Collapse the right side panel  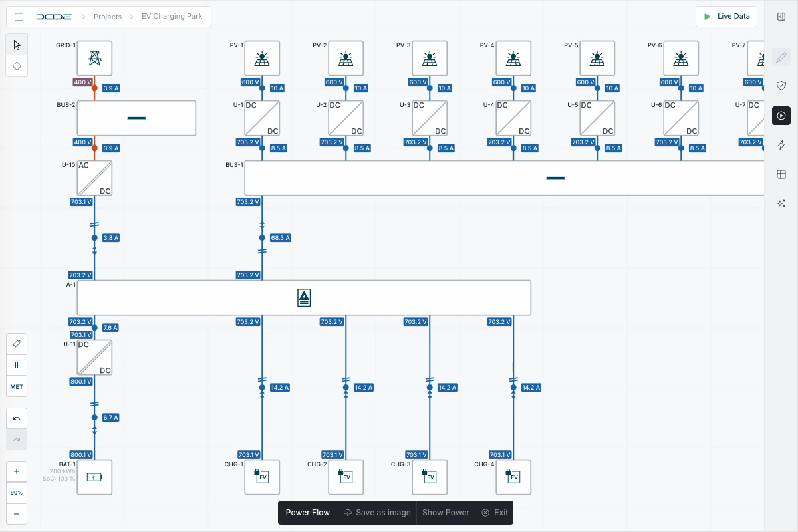tap(781, 17)
